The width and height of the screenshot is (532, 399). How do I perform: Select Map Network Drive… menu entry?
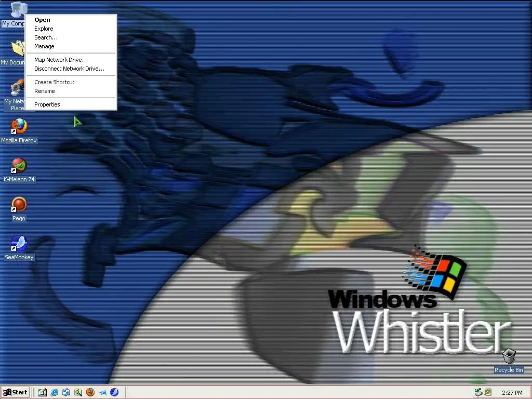pos(71,60)
